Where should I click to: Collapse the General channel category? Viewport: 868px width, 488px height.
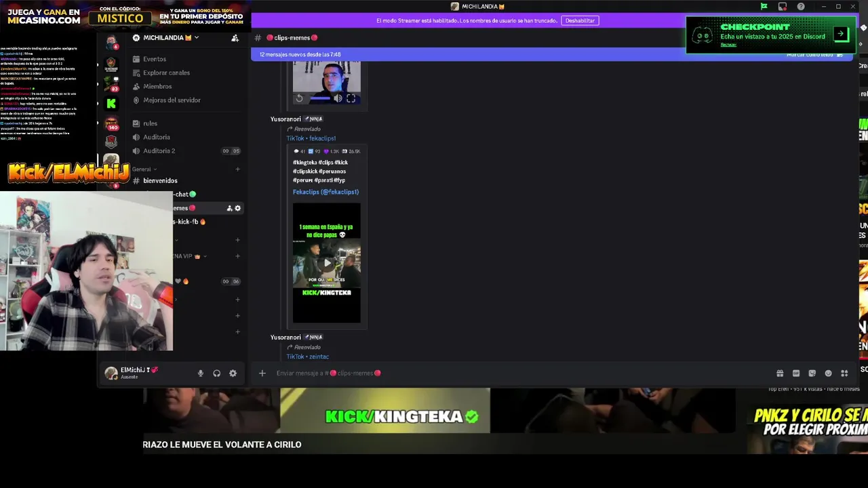tap(144, 169)
